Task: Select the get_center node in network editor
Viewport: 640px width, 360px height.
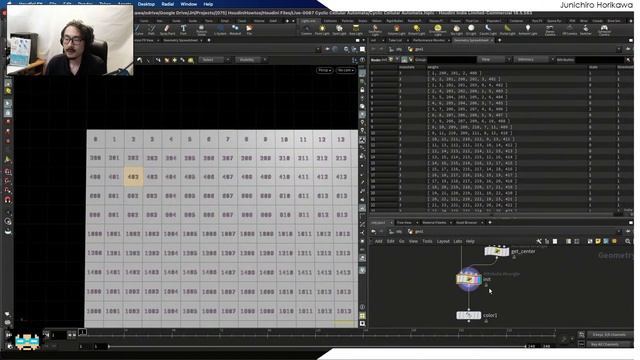Action: [x=497, y=251]
